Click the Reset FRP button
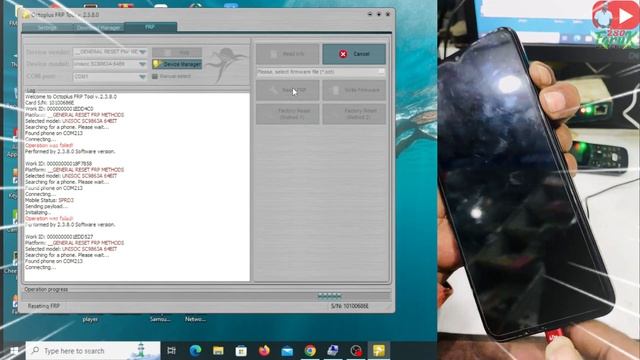 click(x=288, y=90)
